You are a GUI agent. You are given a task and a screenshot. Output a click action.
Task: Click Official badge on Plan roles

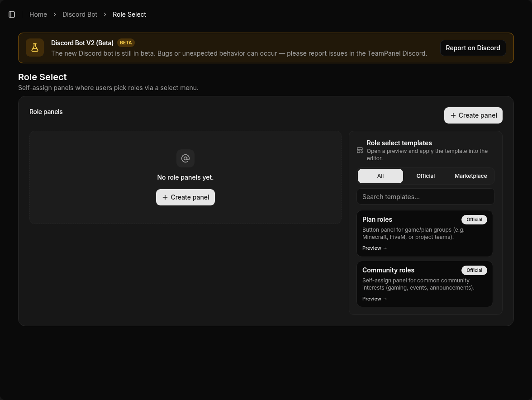click(x=474, y=219)
